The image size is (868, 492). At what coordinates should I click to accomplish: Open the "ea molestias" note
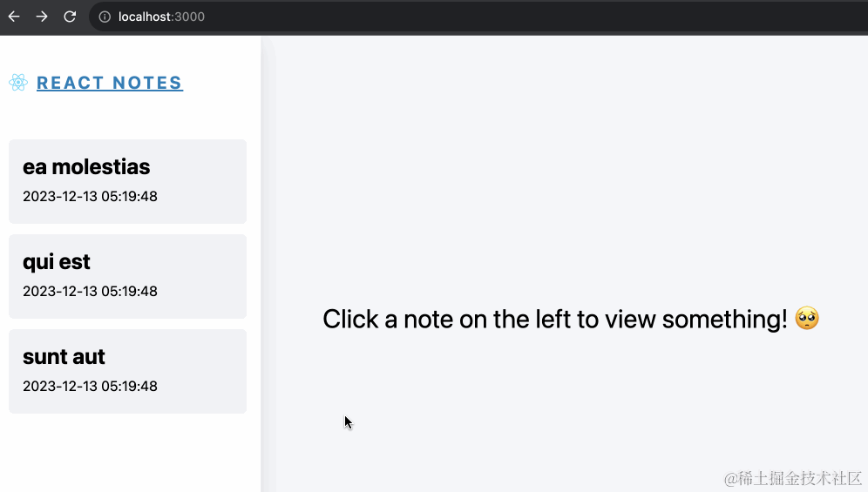point(127,181)
